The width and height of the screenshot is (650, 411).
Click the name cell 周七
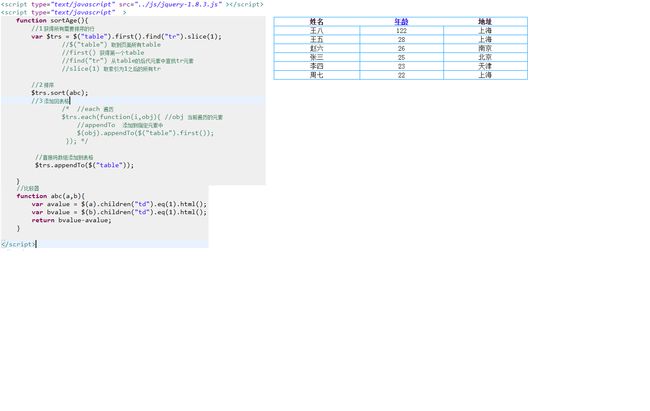pos(317,75)
